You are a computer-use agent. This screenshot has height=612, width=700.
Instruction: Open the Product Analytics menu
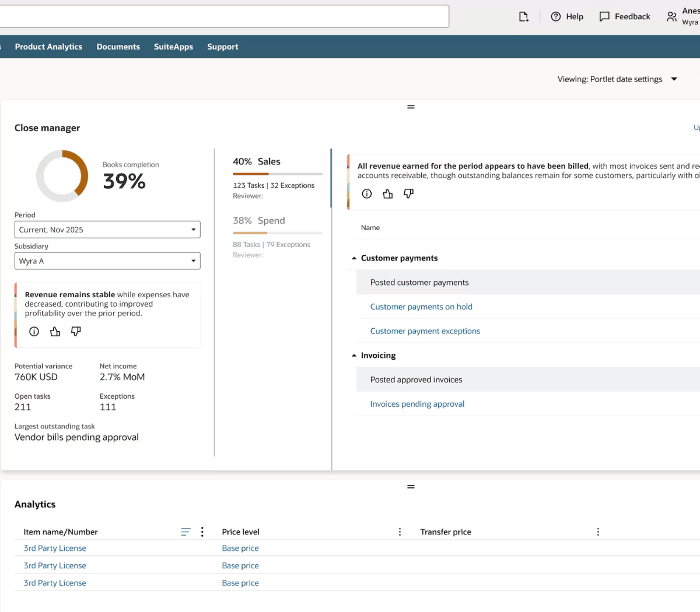(x=48, y=47)
